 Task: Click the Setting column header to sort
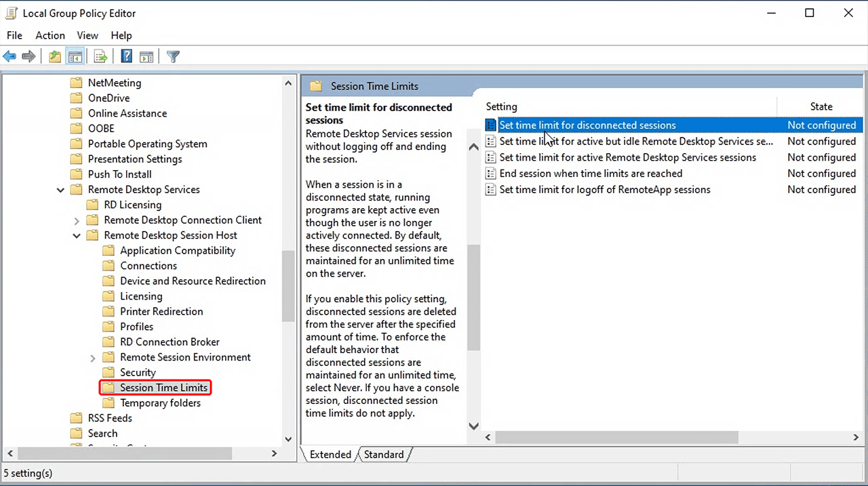(x=501, y=106)
